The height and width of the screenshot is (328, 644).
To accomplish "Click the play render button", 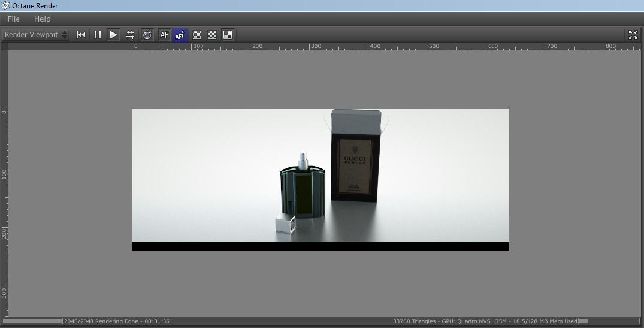I will pyautogui.click(x=113, y=35).
